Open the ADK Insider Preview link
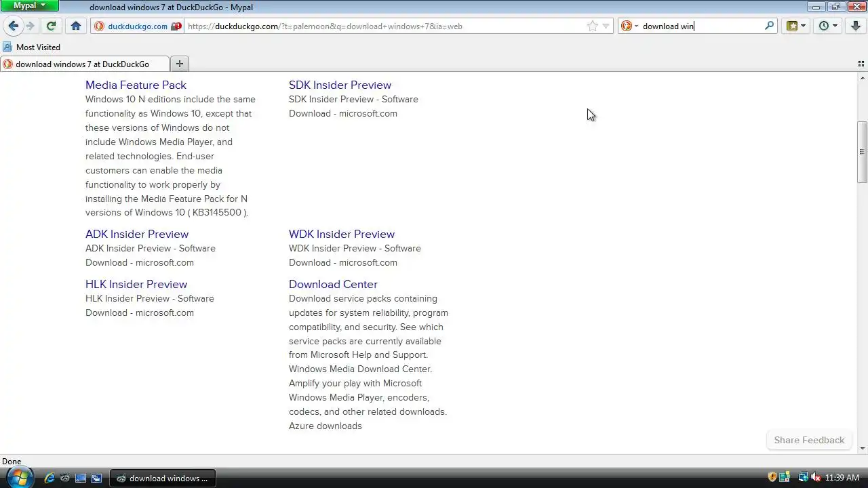The width and height of the screenshot is (868, 488). 137,234
